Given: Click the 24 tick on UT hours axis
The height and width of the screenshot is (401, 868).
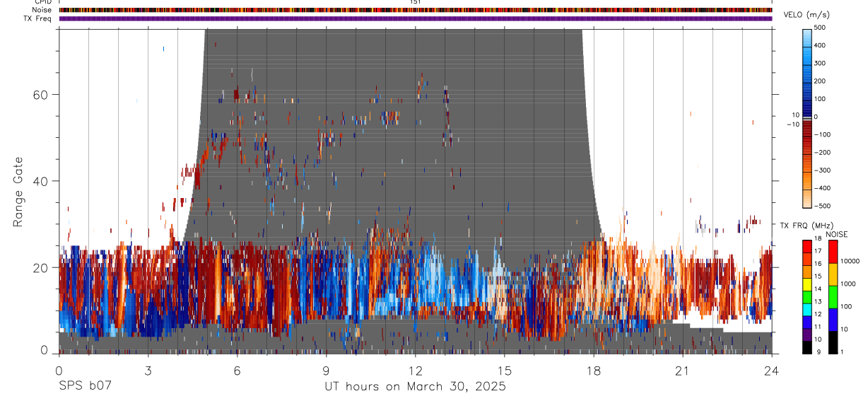Looking at the screenshot, I should (771, 371).
